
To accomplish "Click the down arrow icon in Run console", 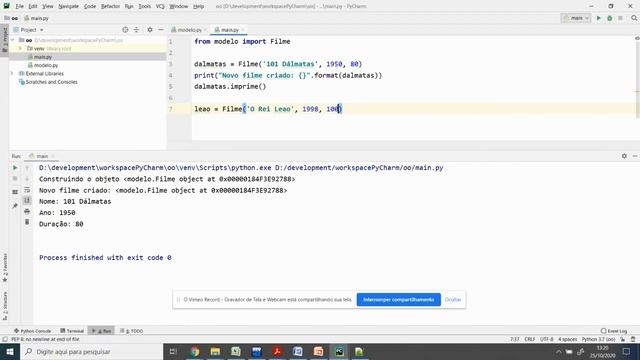I will click(27, 179).
